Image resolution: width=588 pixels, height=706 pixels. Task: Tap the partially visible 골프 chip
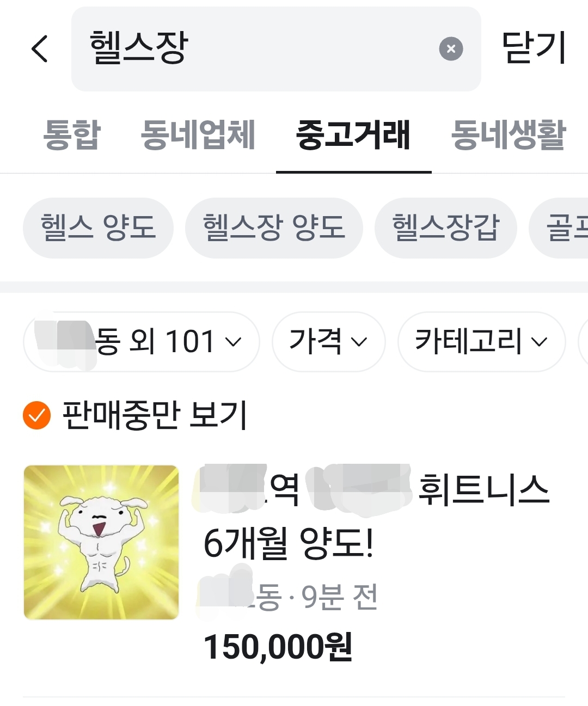tap(560, 228)
